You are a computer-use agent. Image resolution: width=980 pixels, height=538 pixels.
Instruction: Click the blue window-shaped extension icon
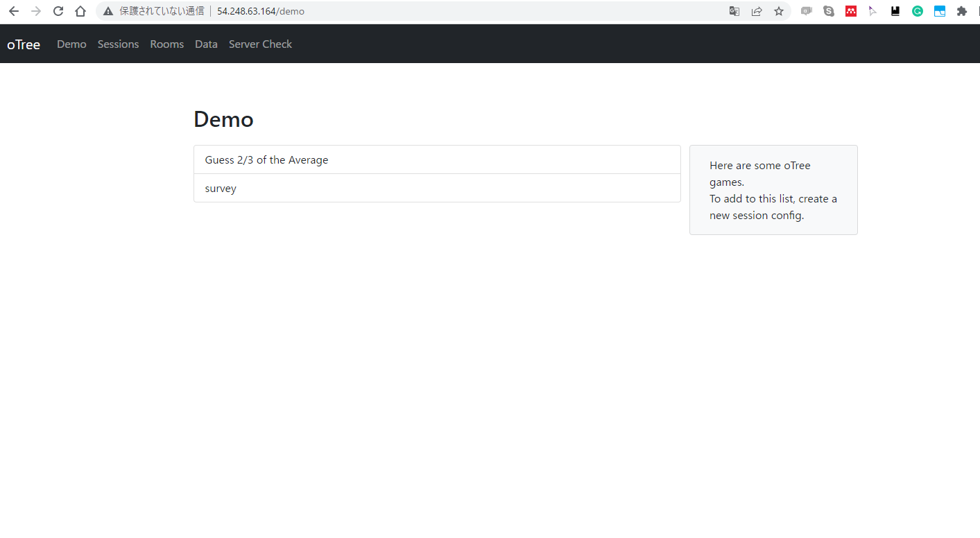click(940, 11)
